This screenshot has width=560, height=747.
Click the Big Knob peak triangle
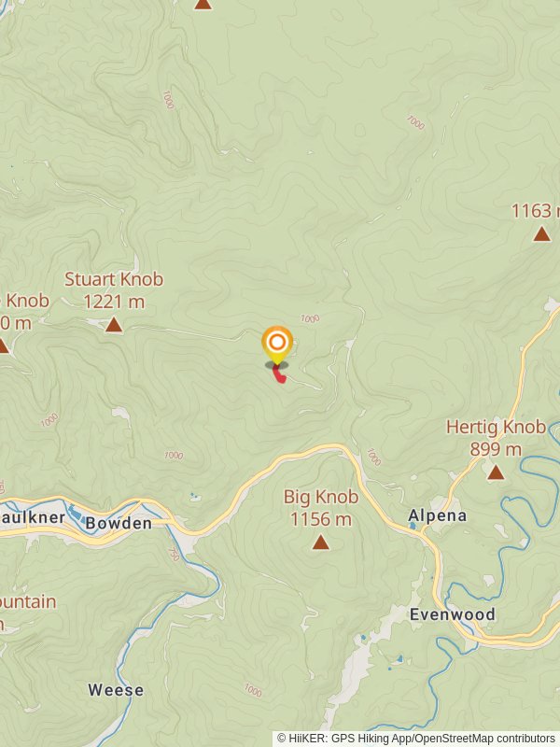point(320,543)
